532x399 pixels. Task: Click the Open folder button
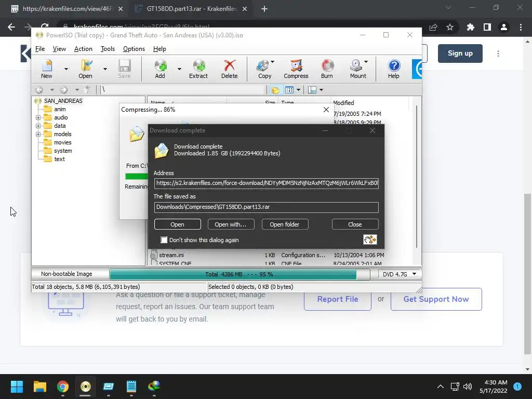click(285, 224)
